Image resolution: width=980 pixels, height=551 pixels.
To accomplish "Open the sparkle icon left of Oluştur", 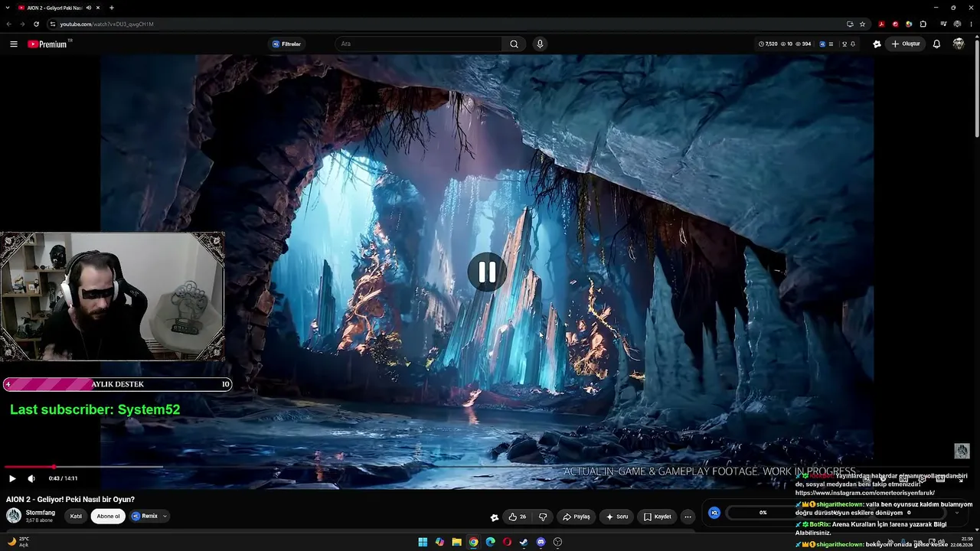I will 877,44.
